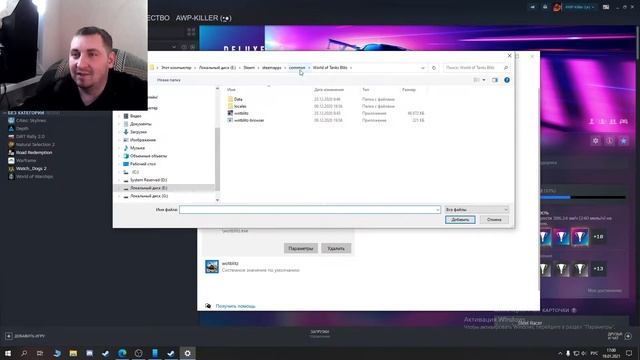Screen dimensions: 640x360
Task: Open the Steam user avatar
Action: click(x=557, y=7)
